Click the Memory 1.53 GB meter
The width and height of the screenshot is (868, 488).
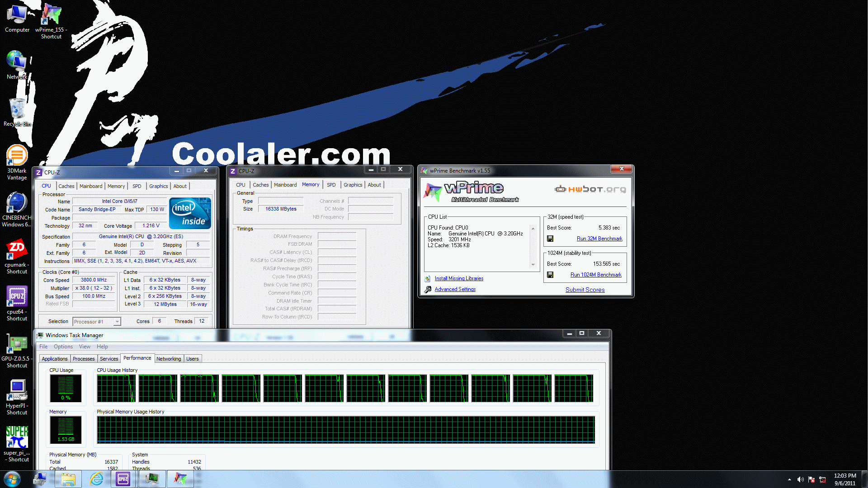click(66, 429)
